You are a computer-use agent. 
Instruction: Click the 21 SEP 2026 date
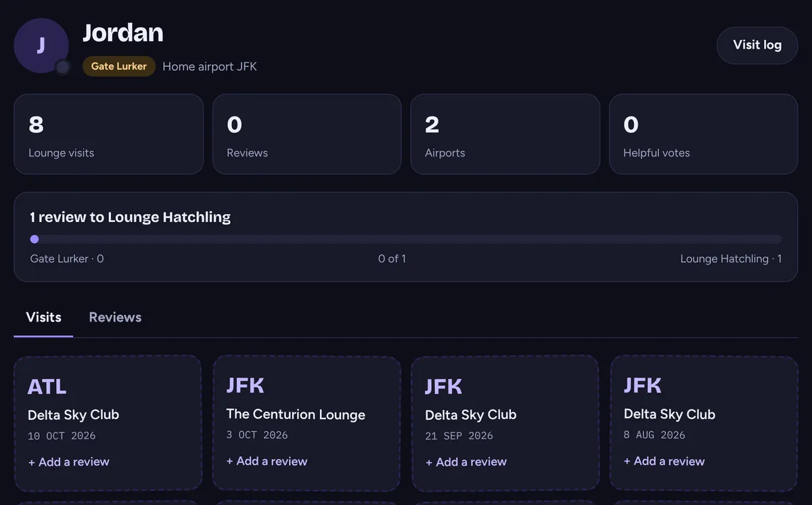[x=459, y=436]
